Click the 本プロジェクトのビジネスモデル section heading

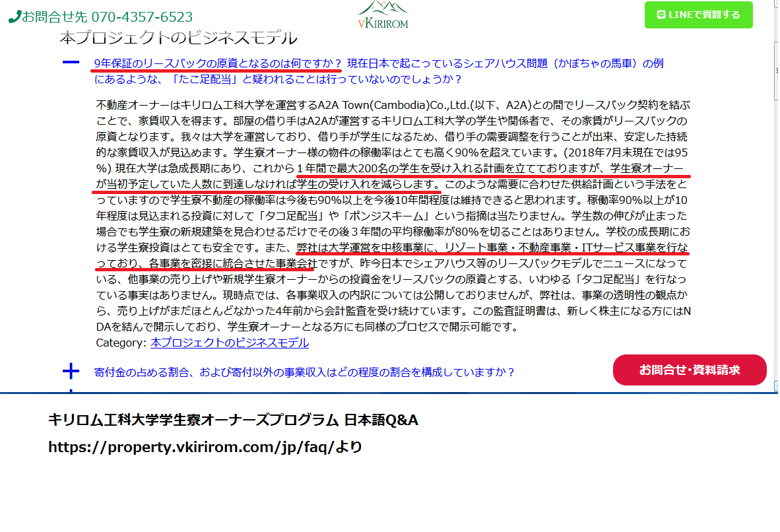tap(178, 38)
